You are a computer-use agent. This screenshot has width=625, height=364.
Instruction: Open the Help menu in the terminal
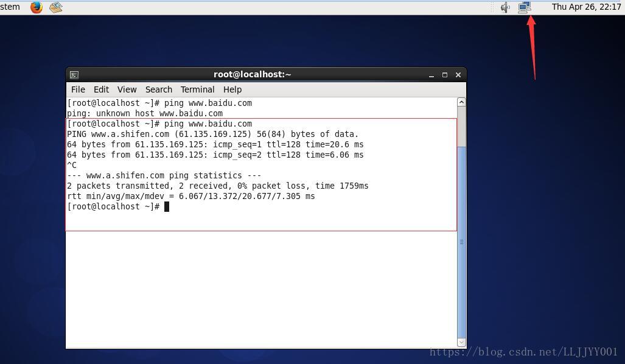[232, 89]
